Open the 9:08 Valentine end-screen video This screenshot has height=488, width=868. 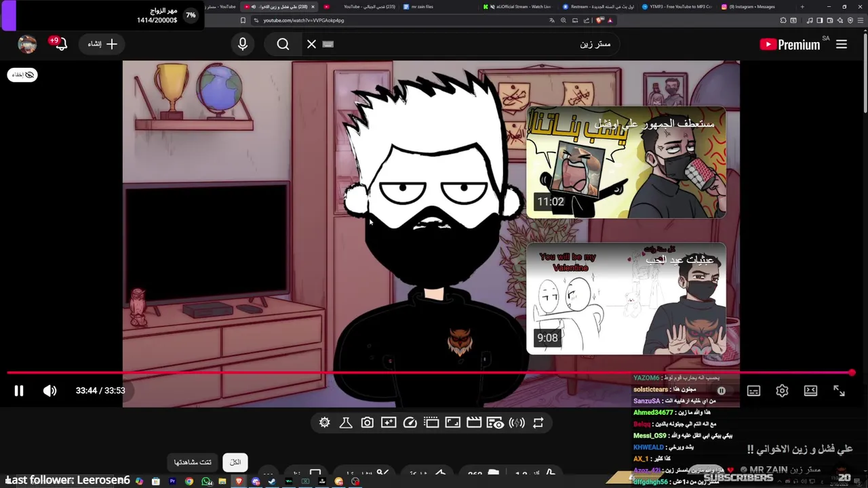point(626,299)
